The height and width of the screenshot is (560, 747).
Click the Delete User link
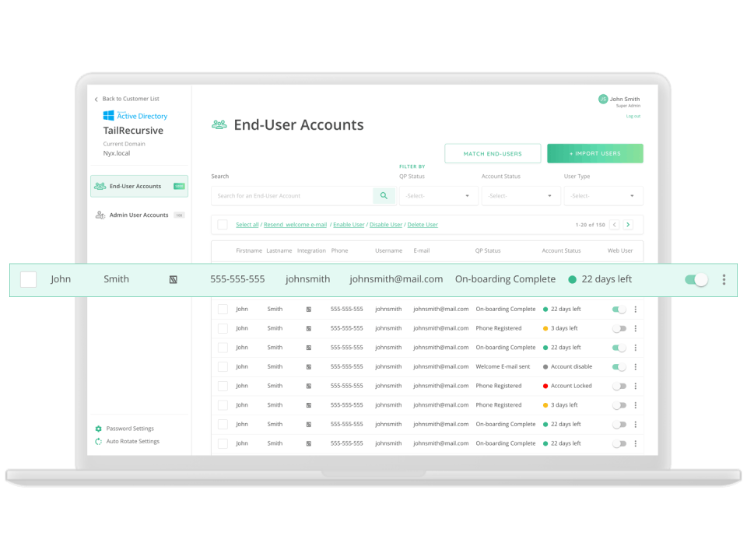tap(423, 225)
